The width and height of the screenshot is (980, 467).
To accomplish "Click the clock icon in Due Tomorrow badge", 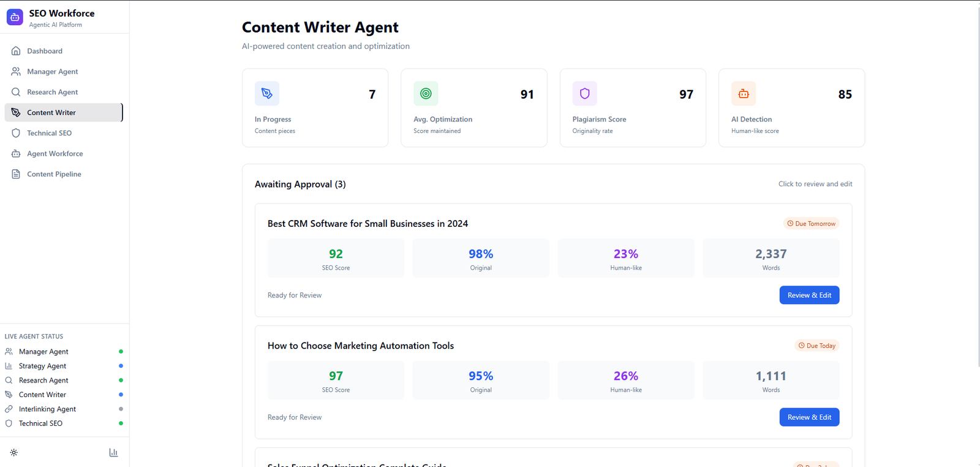I will pyautogui.click(x=790, y=224).
